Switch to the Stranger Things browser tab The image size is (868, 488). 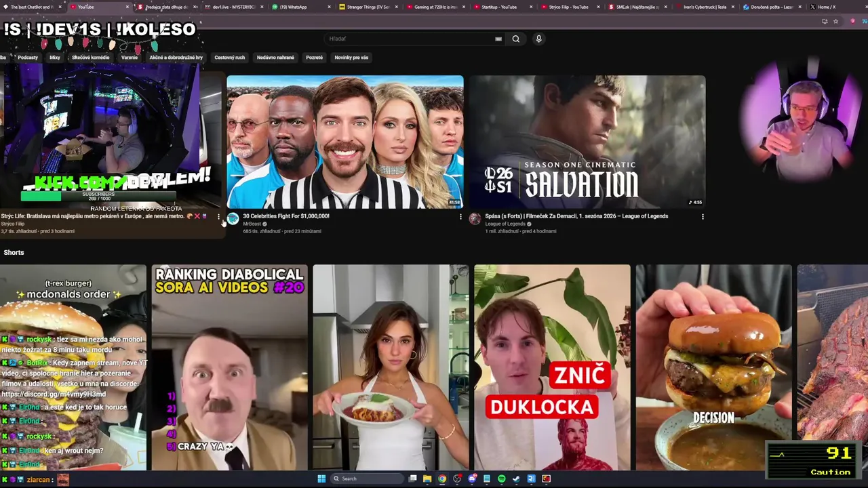(368, 7)
